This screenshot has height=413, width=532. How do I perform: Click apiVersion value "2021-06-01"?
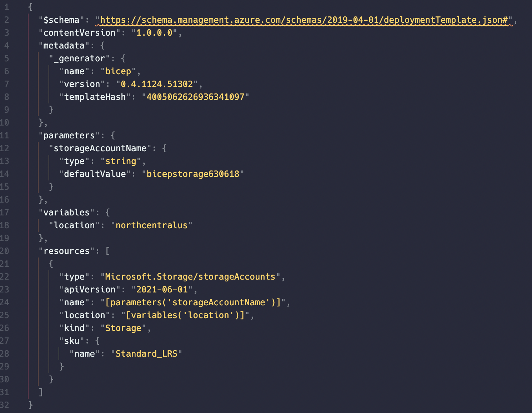click(162, 290)
